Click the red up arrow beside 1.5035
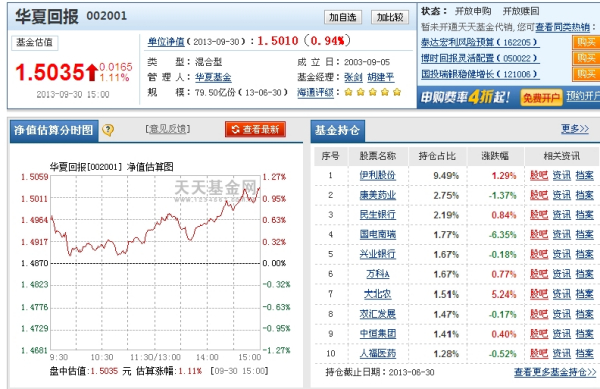 click(x=91, y=73)
